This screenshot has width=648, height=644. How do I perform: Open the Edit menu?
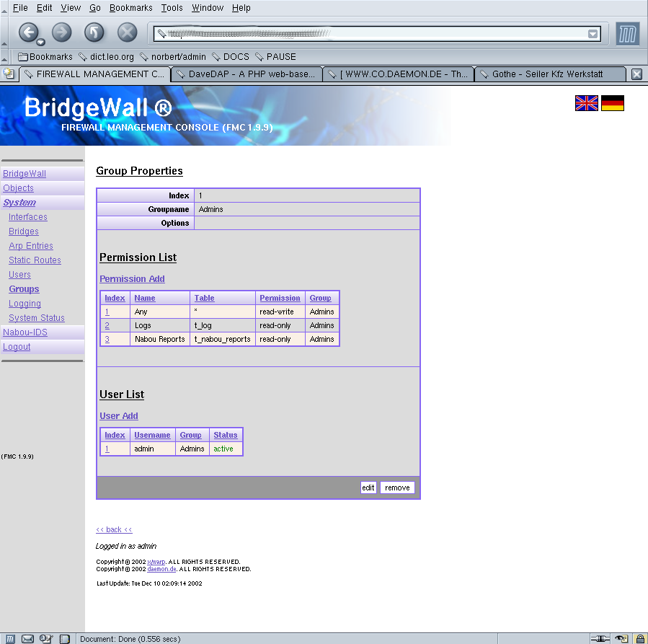pyautogui.click(x=44, y=8)
